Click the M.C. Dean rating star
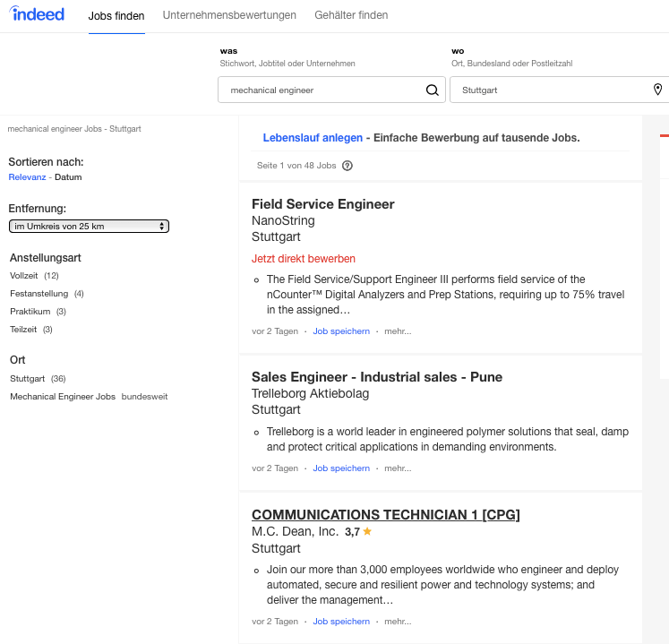Screen dimensions: 669x644 point(367,531)
